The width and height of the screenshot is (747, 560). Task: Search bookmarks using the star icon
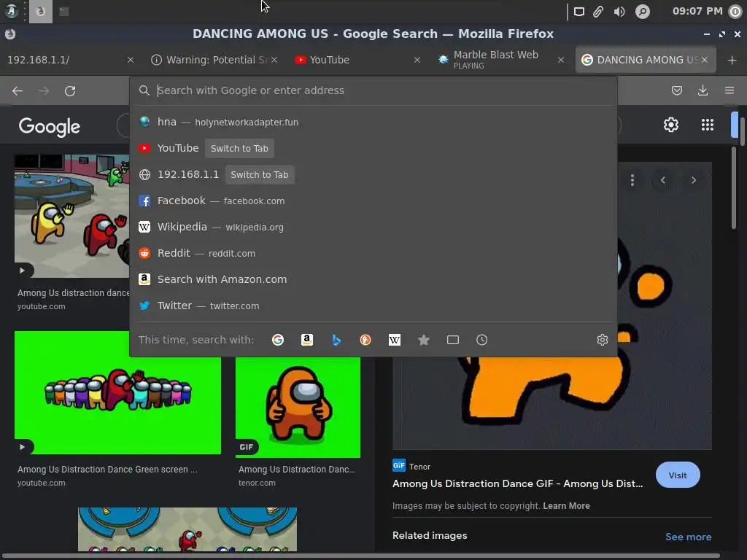point(424,340)
